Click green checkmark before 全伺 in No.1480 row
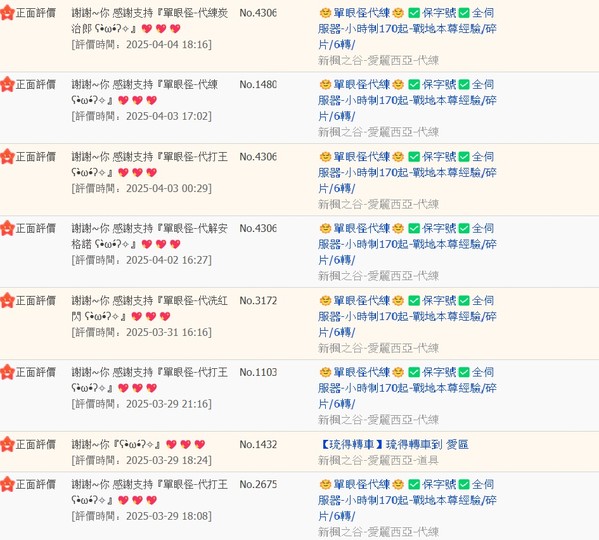Image resolution: width=599 pixels, height=540 pixels. [x=464, y=84]
